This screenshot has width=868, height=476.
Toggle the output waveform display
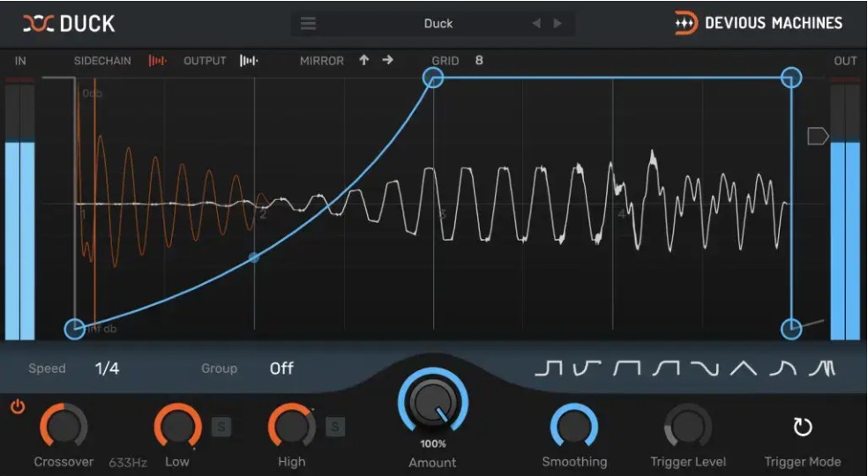[250, 61]
